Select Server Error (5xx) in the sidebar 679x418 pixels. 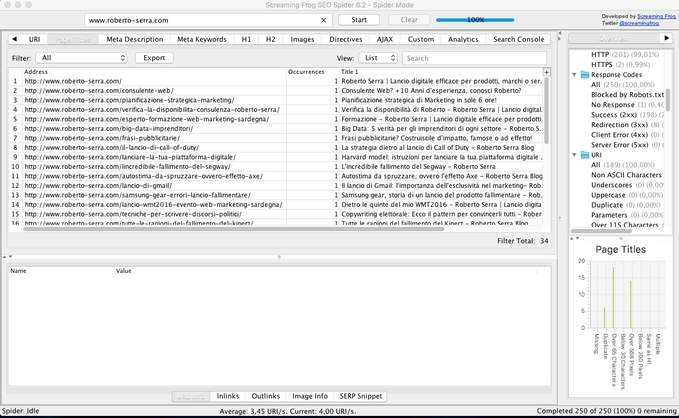pyautogui.click(x=620, y=145)
